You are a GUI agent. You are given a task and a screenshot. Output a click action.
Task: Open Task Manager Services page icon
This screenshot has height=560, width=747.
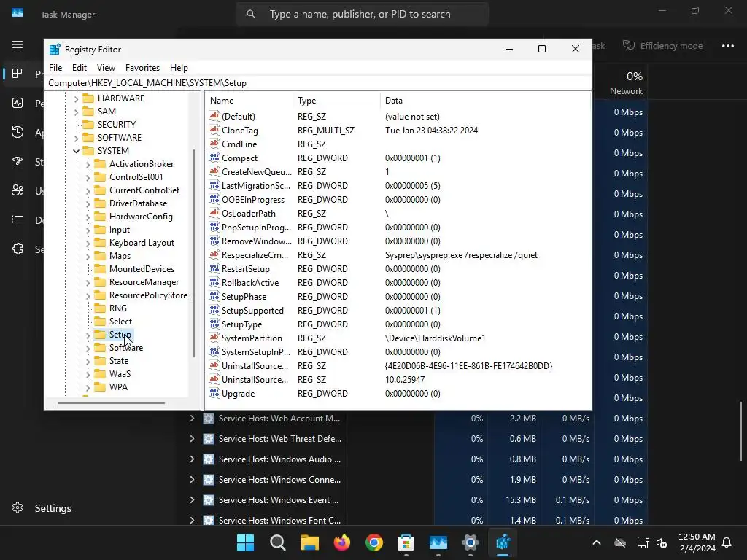[x=18, y=249]
